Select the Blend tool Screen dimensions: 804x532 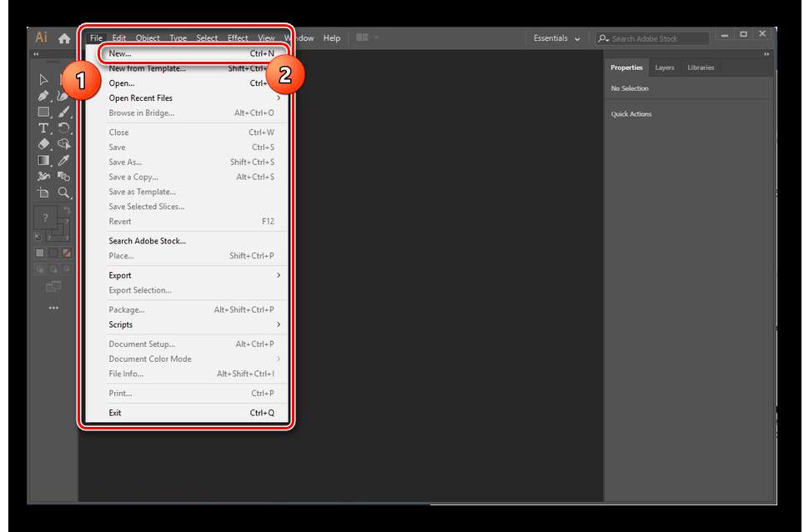point(63,176)
